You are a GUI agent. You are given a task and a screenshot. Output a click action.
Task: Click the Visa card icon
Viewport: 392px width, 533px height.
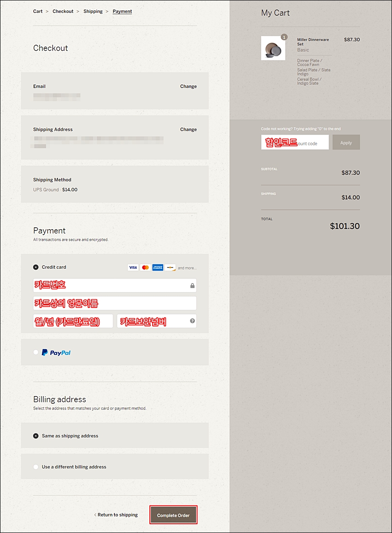[x=133, y=267]
